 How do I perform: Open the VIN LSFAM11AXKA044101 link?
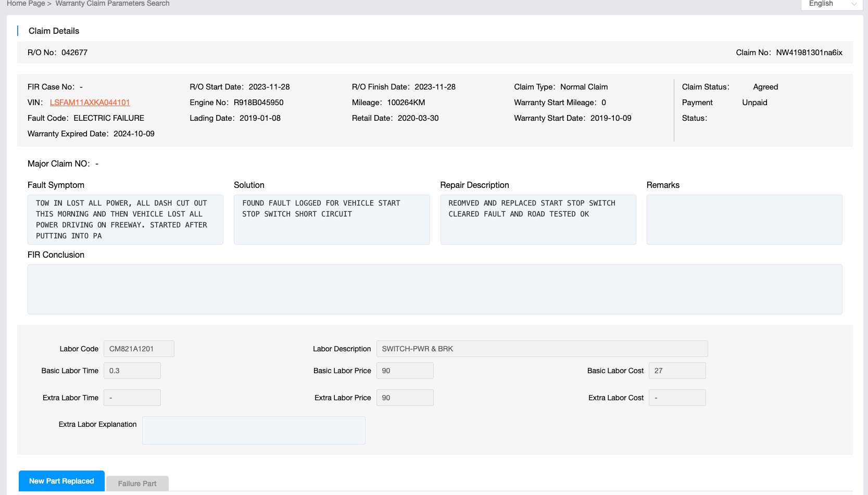tap(90, 103)
